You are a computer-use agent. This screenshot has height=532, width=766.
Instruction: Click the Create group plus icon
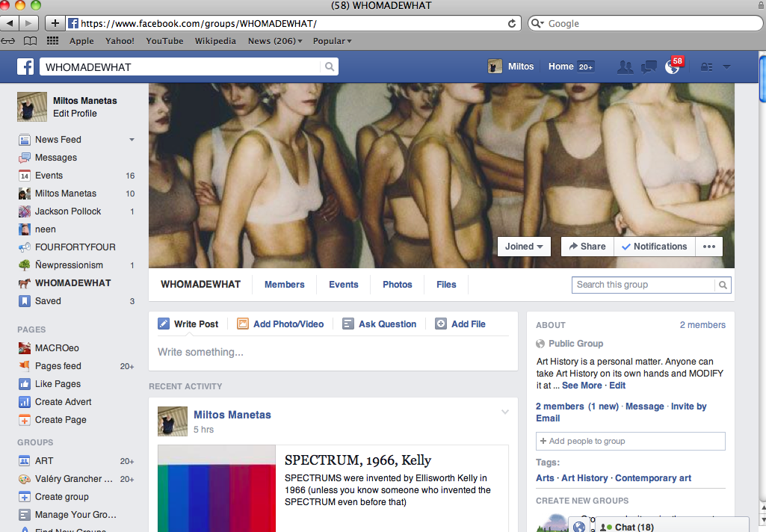(x=25, y=497)
